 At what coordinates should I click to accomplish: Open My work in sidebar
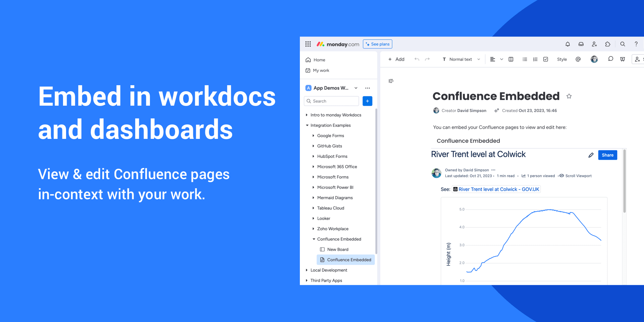tap(317, 70)
